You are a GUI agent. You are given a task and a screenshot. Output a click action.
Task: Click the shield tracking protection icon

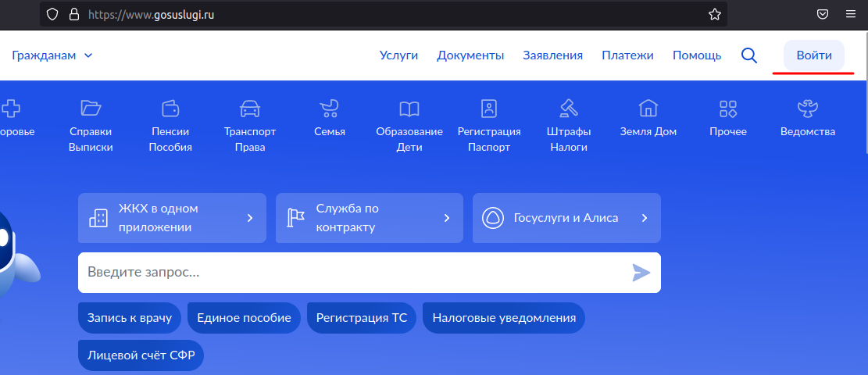click(x=52, y=14)
